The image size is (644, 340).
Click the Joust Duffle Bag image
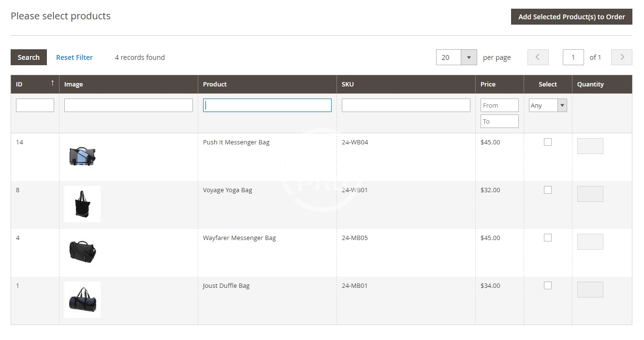[82, 299]
